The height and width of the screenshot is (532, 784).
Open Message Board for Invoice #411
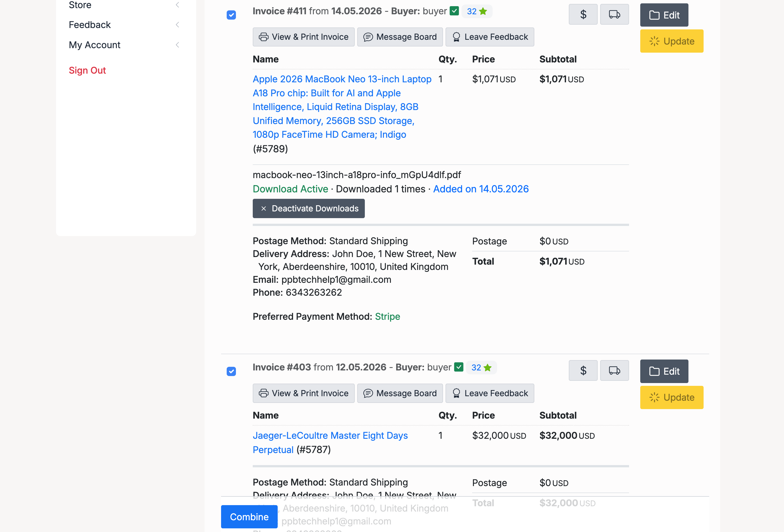(x=400, y=37)
